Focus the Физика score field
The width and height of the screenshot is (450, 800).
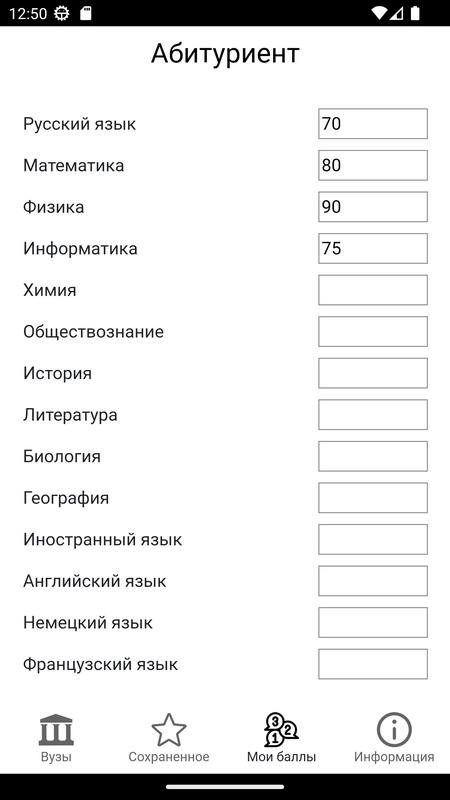pos(373,207)
